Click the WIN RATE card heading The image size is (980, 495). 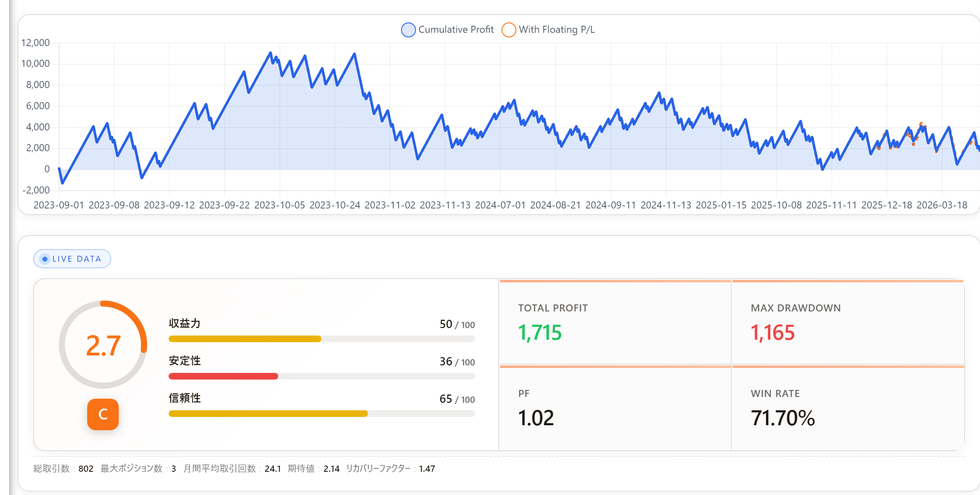point(775,394)
